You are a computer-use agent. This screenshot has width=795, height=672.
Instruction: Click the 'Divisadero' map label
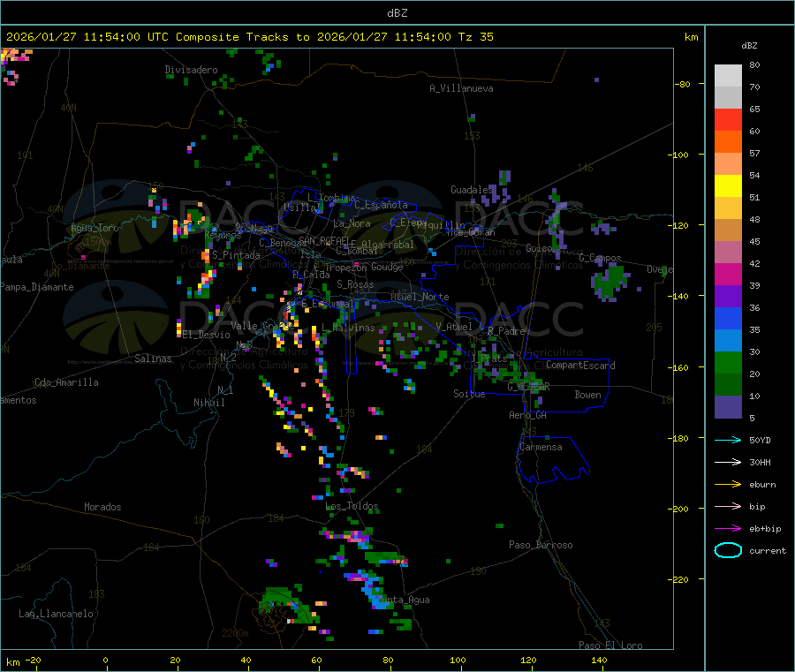pos(191,70)
